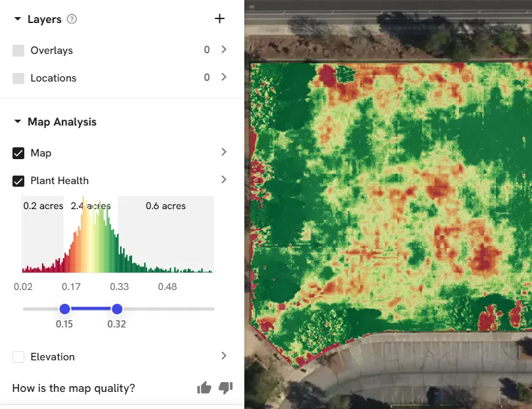Give thumbs down for map quality

[x=226, y=387]
